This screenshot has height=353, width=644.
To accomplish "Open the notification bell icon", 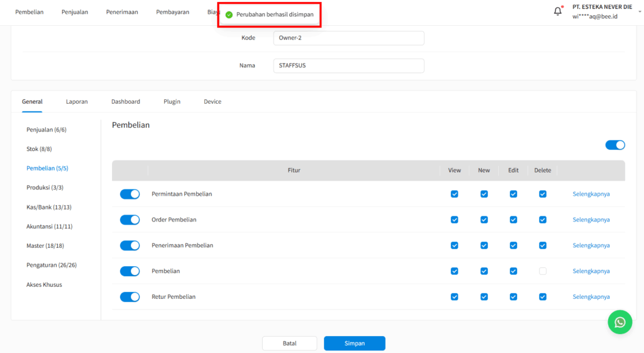I will tap(557, 11).
